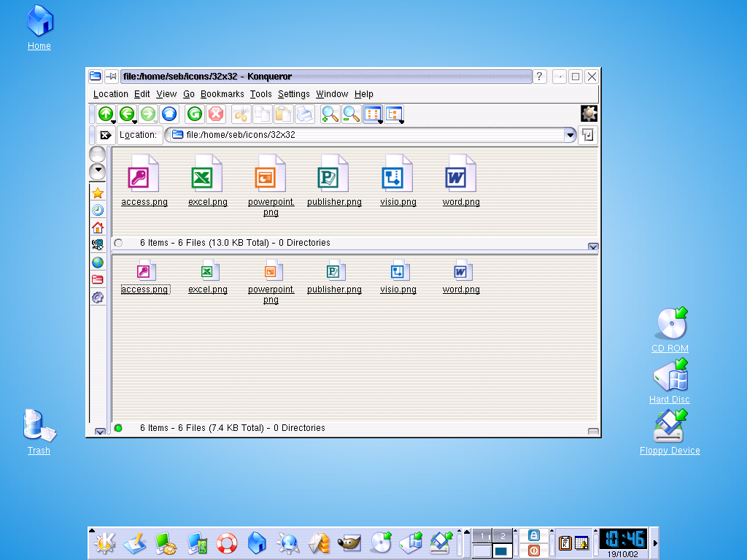Logout button in panel
Image resolution: width=747 pixels, height=560 pixels.
pos(533,551)
